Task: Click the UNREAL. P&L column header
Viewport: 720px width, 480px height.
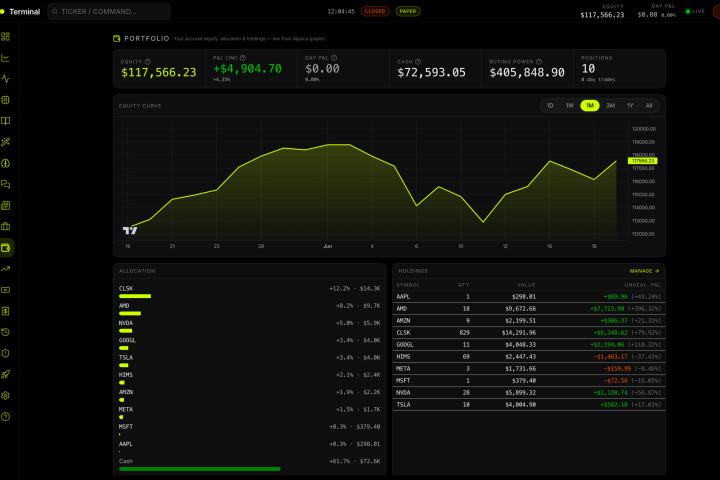Action: click(x=642, y=285)
